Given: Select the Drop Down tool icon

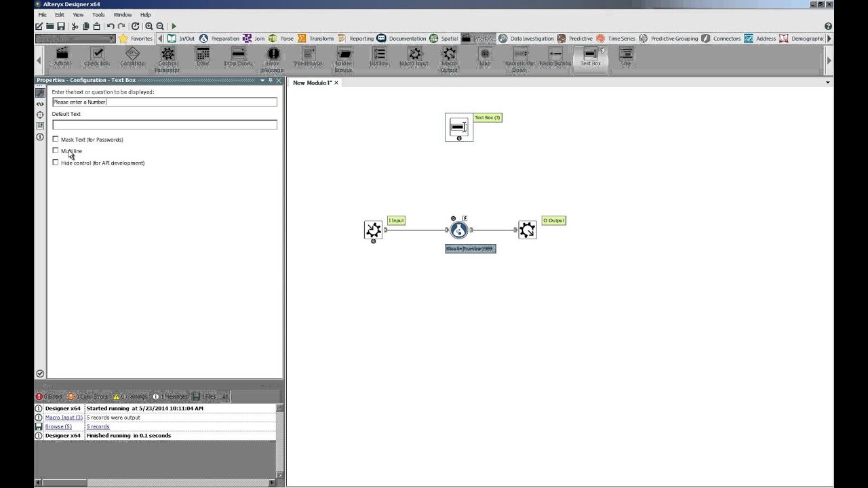Looking at the screenshot, I should click(x=238, y=57).
